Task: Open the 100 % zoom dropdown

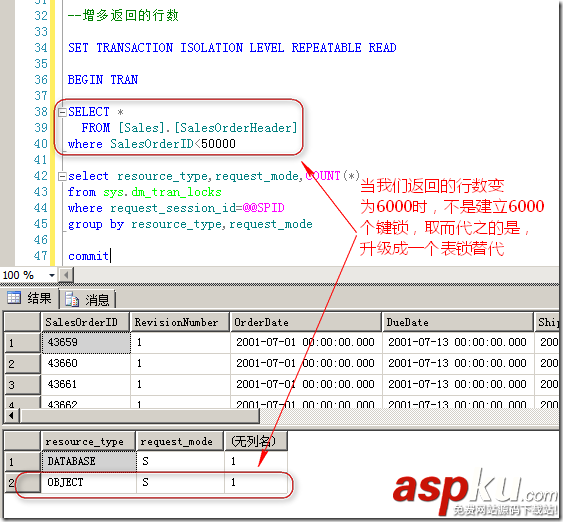Action: coord(52,275)
